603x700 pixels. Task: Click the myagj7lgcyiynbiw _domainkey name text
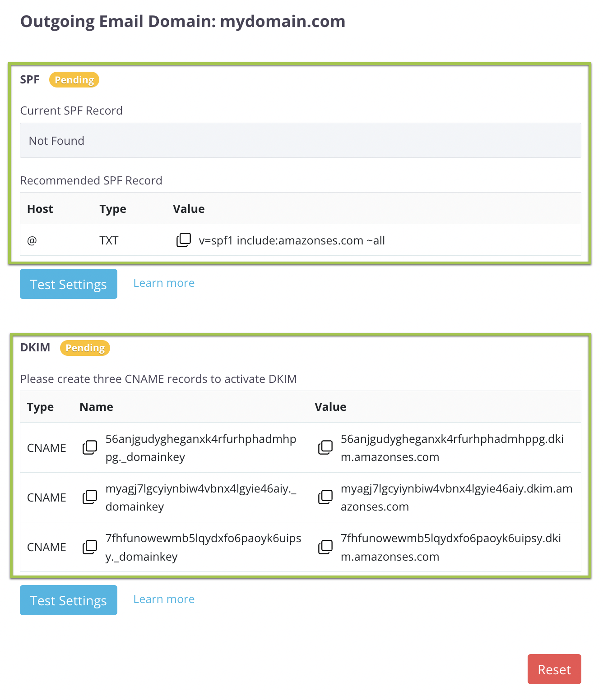(x=200, y=497)
